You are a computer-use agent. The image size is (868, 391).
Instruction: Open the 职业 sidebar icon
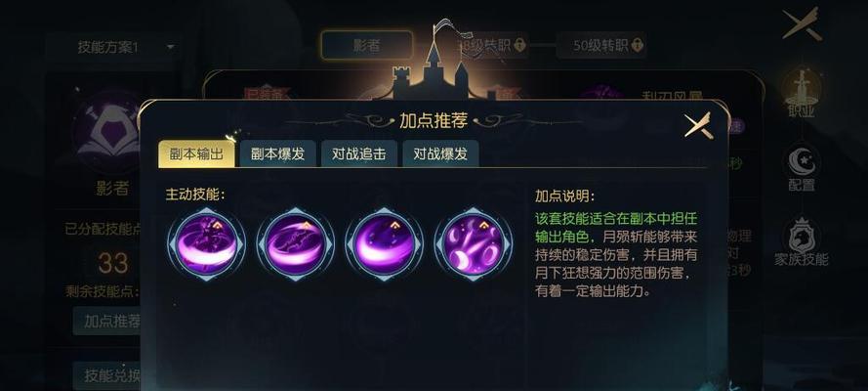[801, 93]
